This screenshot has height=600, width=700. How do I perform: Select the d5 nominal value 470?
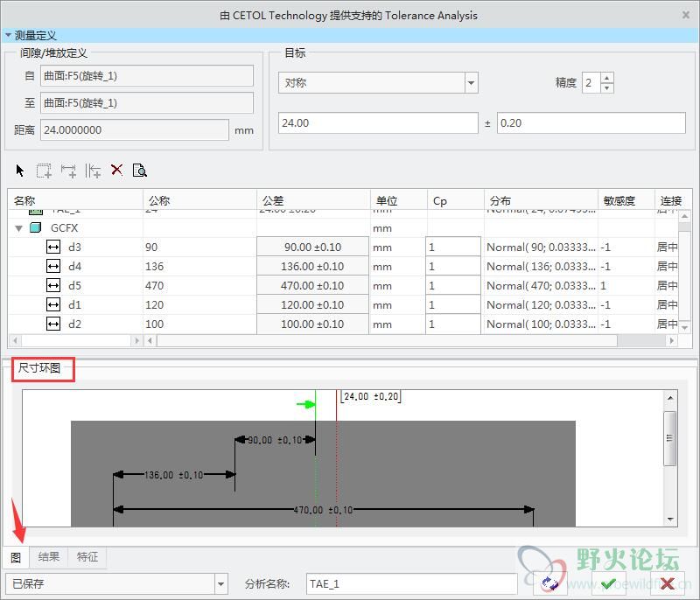(155, 285)
